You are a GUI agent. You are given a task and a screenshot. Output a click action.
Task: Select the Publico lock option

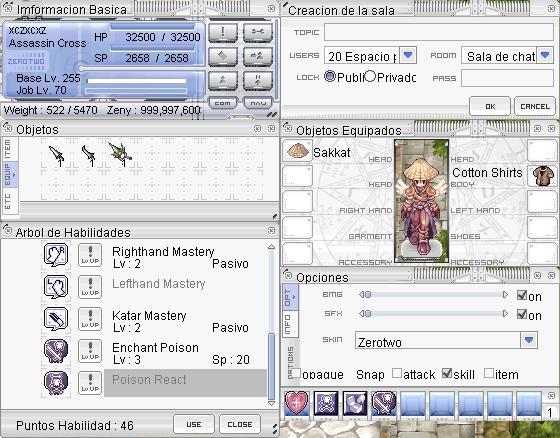coord(330,76)
